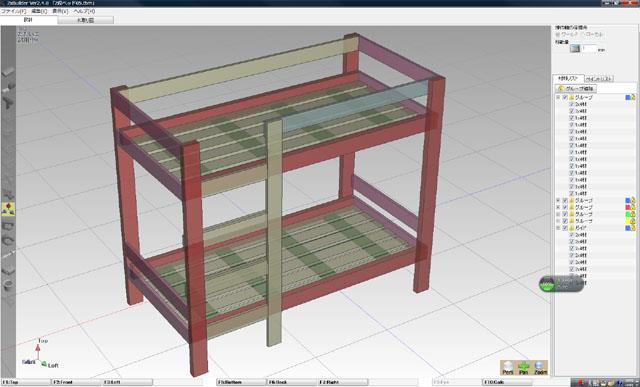
Task: Click the topmost board-shaped tool in left toolbar
Action: pos(8,72)
